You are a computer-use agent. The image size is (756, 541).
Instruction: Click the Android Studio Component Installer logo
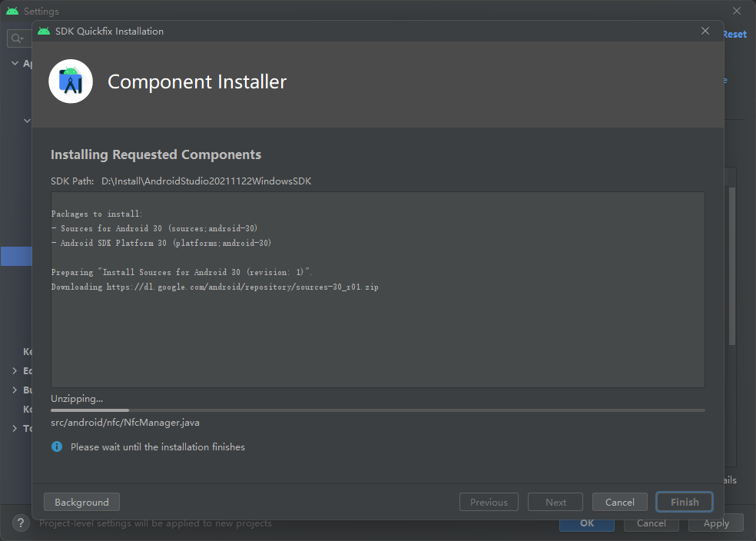tap(71, 81)
